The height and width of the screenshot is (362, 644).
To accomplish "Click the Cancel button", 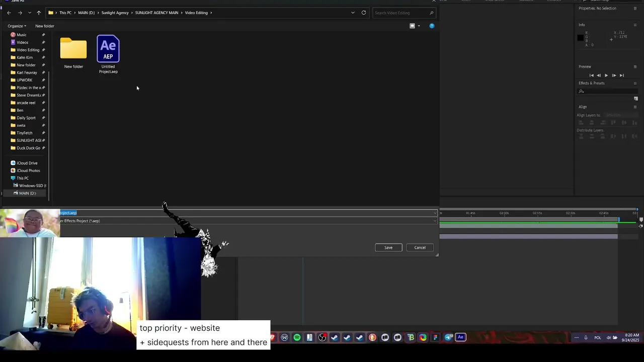I will point(420,247).
